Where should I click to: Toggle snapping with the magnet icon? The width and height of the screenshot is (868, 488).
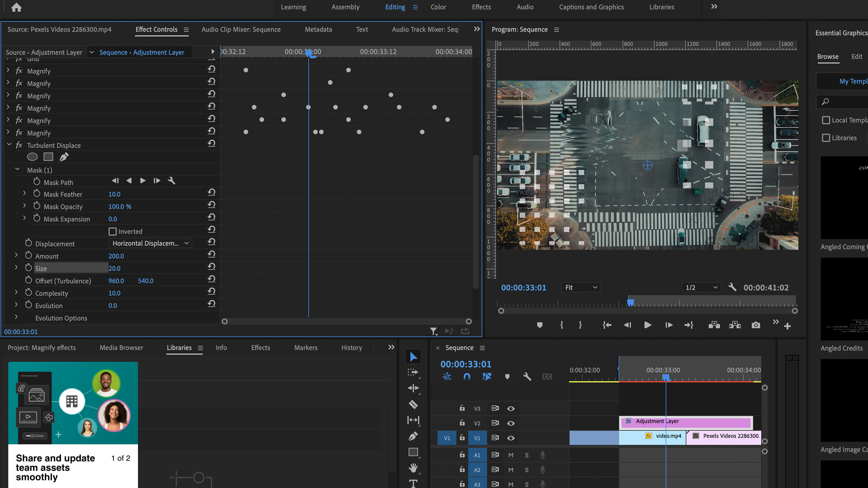click(x=467, y=376)
